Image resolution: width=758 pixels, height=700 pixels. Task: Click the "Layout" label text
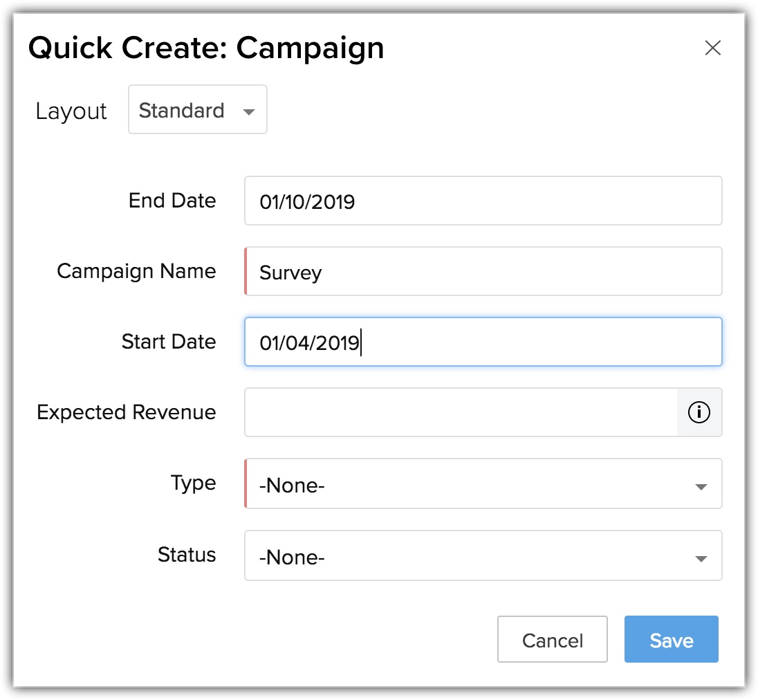point(71,111)
